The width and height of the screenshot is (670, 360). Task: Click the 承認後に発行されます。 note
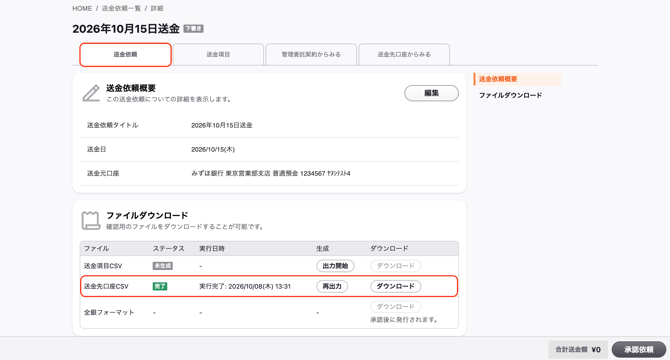click(404, 319)
